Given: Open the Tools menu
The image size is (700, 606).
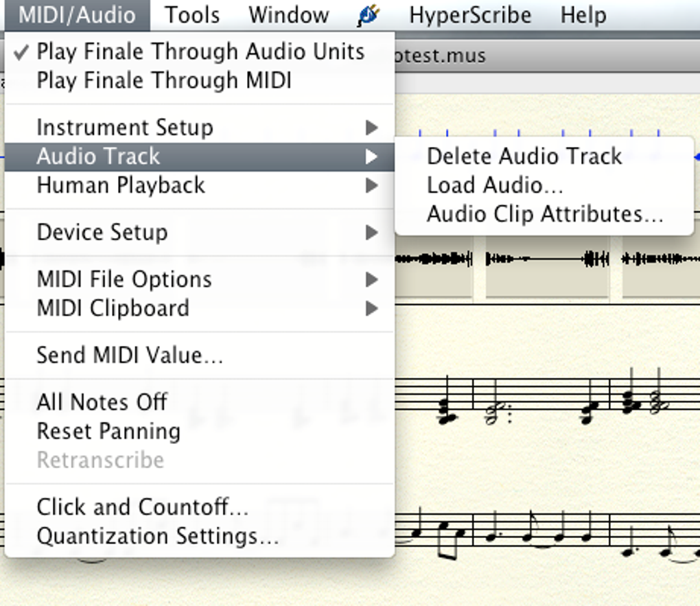Looking at the screenshot, I should [x=192, y=15].
